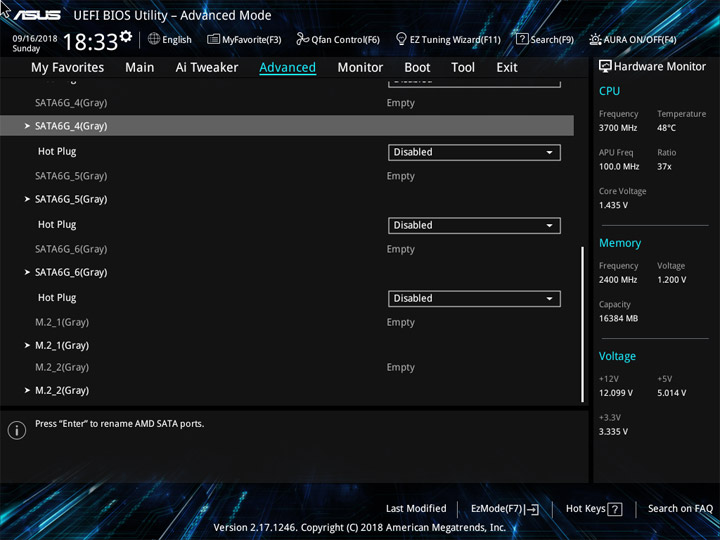Click Last Modified

(x=416, y=509)
